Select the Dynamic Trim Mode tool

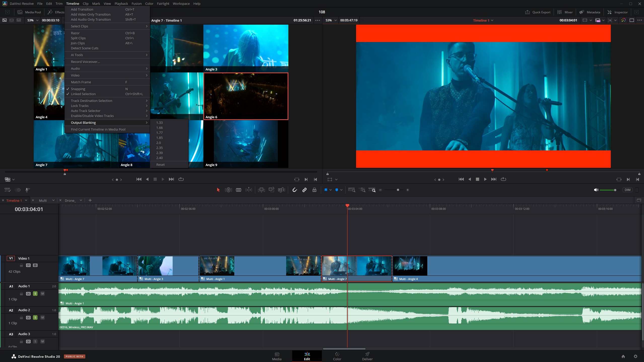click(249, 190)
